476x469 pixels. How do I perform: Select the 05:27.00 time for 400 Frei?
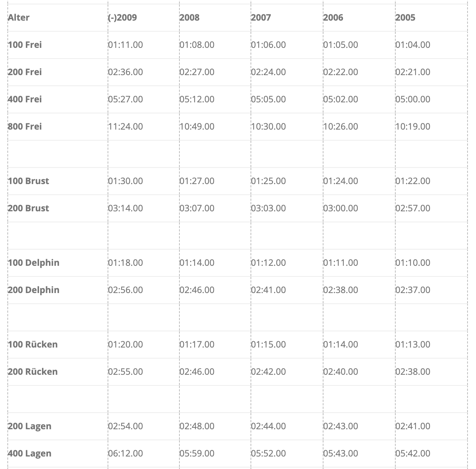(x=125, y=99)
